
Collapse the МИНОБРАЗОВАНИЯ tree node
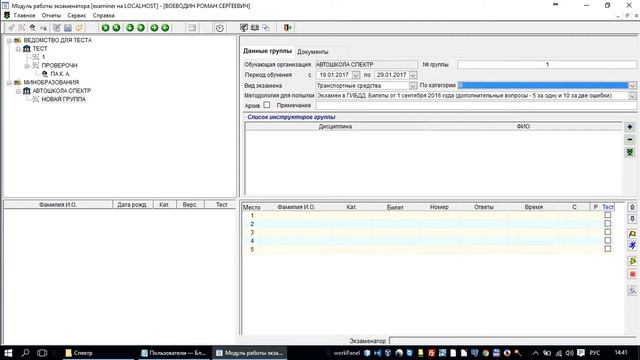[9, 83]
